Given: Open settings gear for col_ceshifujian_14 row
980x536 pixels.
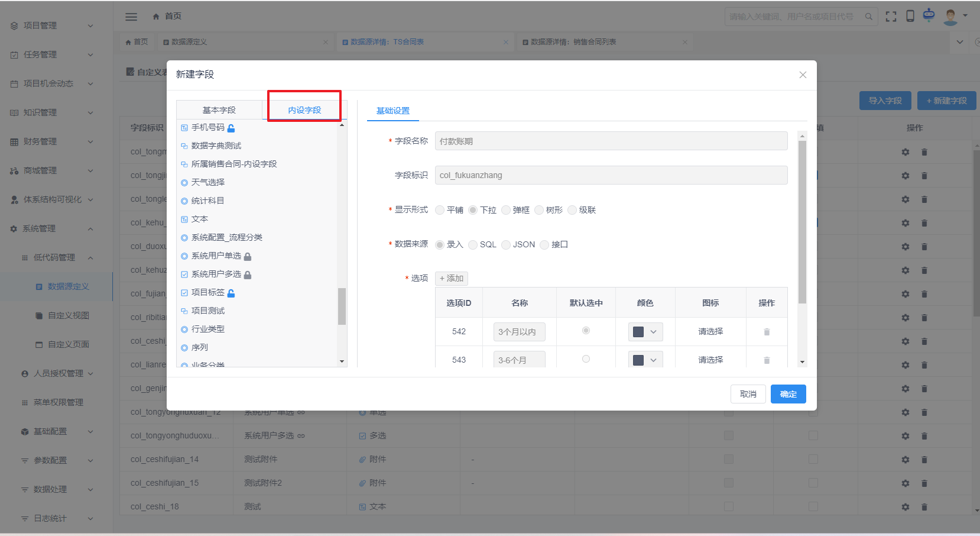Looking at the screenshot, I should click(x=906, y=460).
